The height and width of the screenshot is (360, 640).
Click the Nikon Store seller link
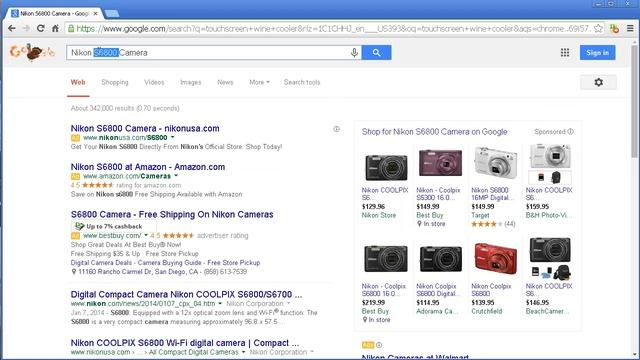coord(378,215)
